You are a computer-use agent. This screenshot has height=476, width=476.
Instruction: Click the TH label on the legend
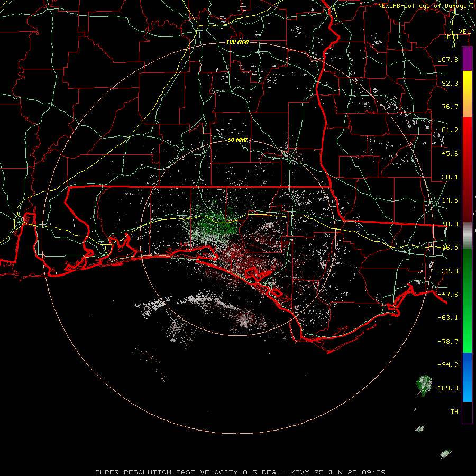454,412
